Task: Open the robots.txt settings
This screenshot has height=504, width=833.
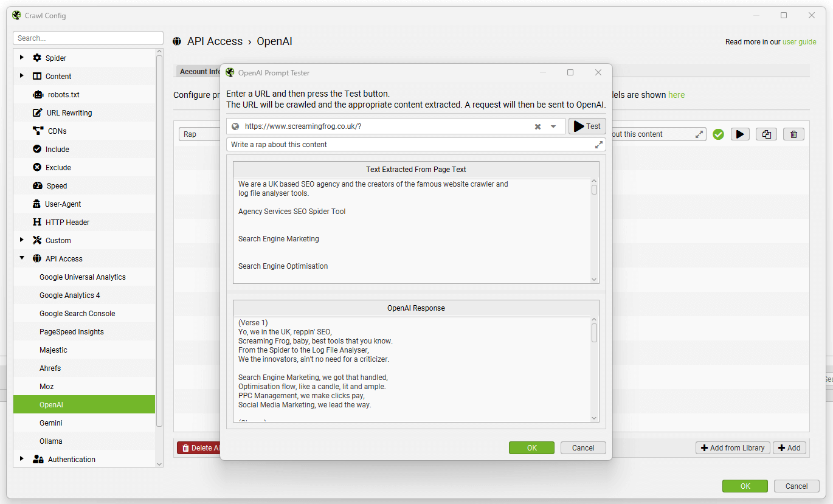Action: (x=63, y=95)
